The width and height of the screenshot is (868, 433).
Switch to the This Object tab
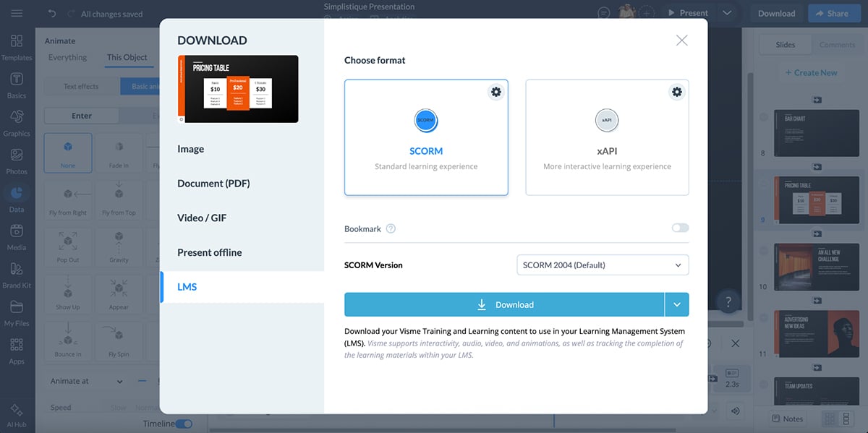click(x=128, y=56)
